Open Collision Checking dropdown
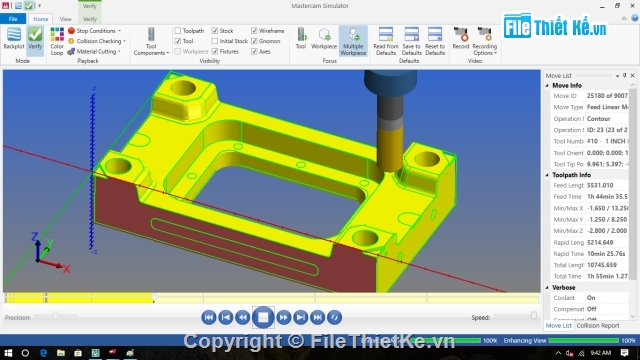The width and height of the screenshot is (640, 360). tap(97, 41)
